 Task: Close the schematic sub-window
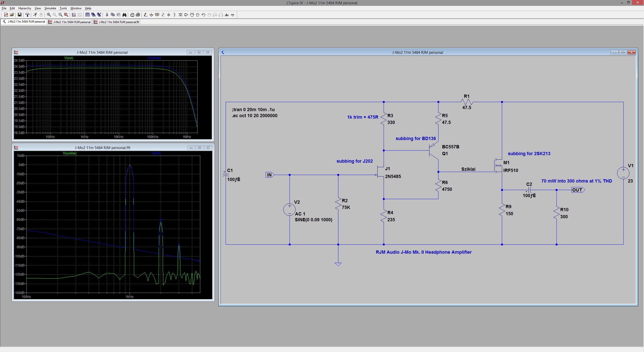631,52
